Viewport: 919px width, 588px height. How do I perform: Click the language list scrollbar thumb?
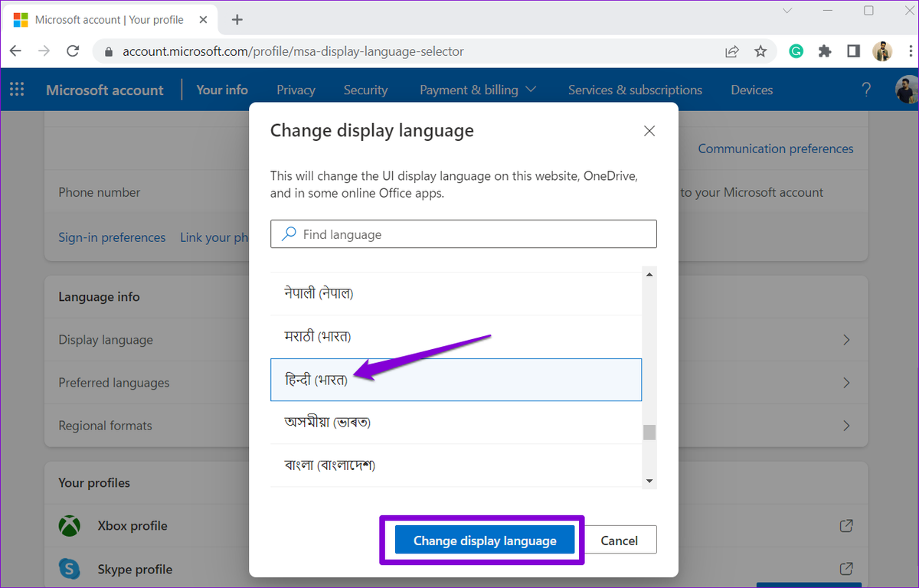pyautogui.click(x=649, y=433)
